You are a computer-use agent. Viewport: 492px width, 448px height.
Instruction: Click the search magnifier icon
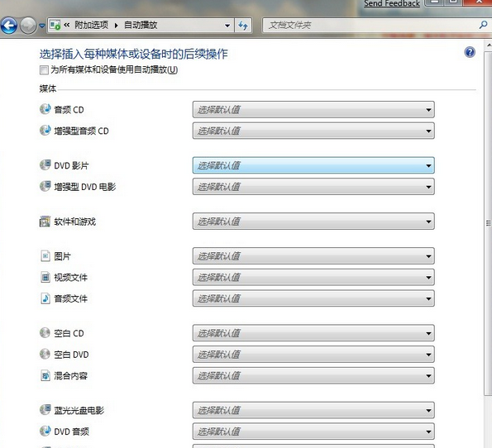[483, 25]
